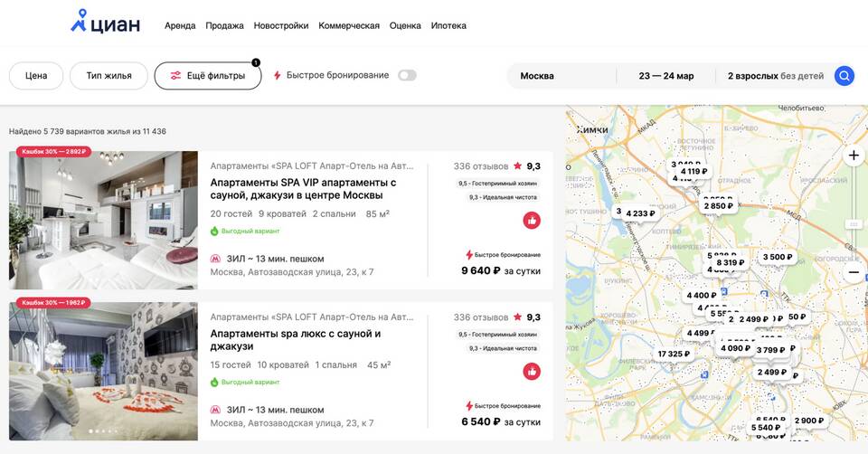Click Выгодный вариант label on first listing
Image resolution: width=868 pixels, height=454 pixels.
pyautogui.click(x=250, y=231)
